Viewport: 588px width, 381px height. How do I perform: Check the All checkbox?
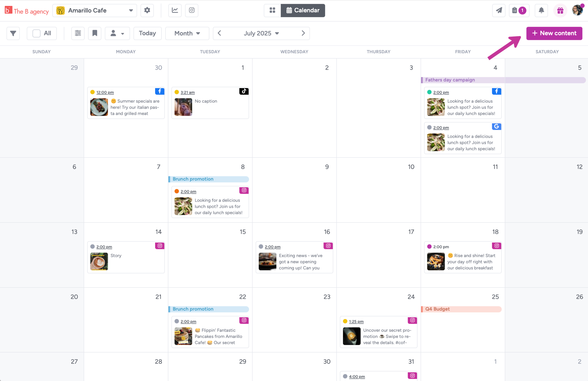36,33
